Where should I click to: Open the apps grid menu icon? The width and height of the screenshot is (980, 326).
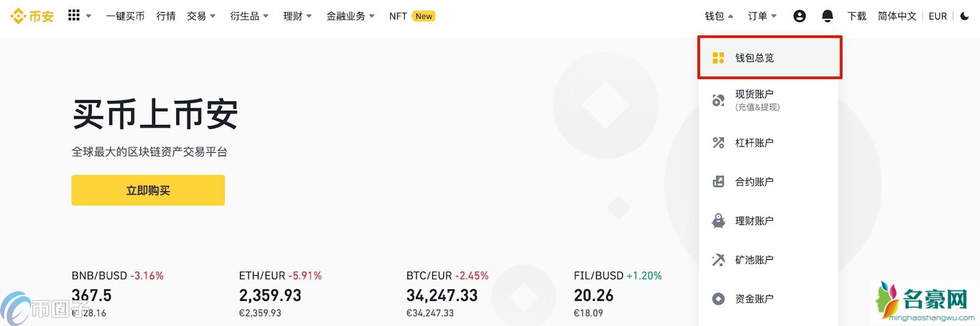[74, 15]
